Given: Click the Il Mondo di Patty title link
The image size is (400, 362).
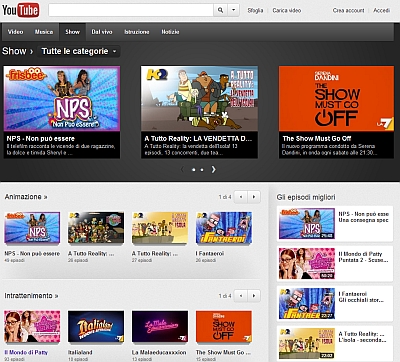Looking at the screenshot, I should coord(26,352).
